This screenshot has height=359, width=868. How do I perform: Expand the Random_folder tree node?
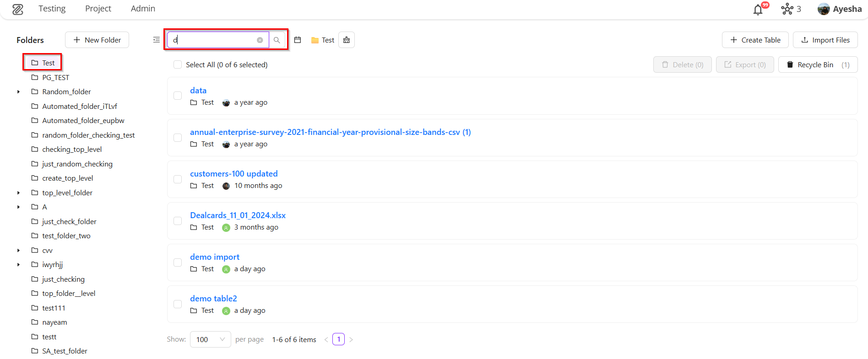(x=18, y=92)
